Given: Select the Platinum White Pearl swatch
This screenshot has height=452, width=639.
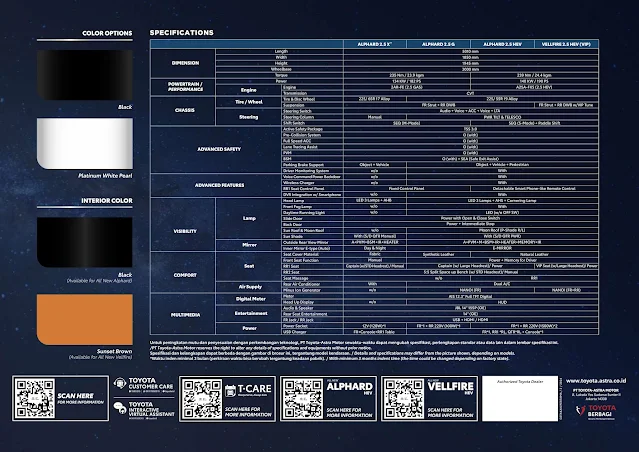Looking at the screenshot, I should 85,143.
